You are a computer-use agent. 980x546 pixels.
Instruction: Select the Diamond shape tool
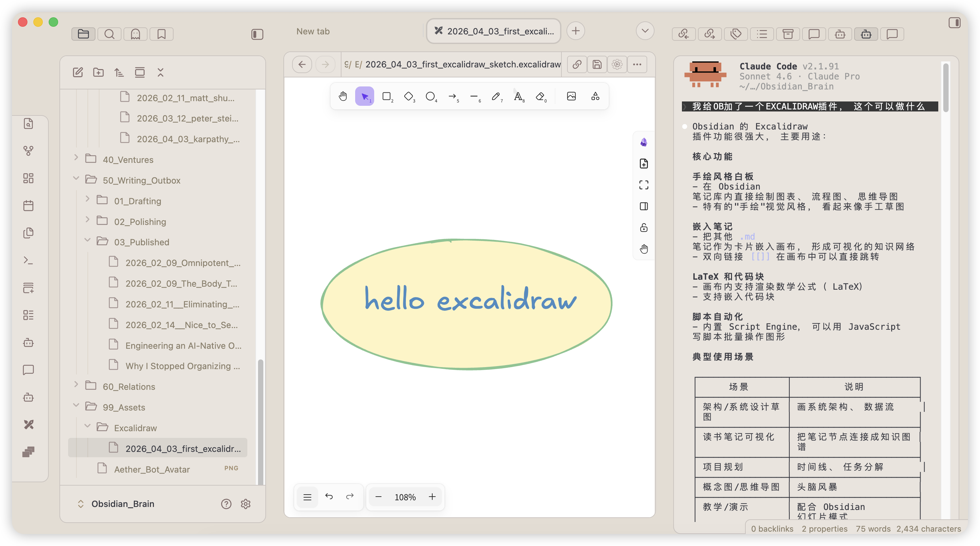408,96
